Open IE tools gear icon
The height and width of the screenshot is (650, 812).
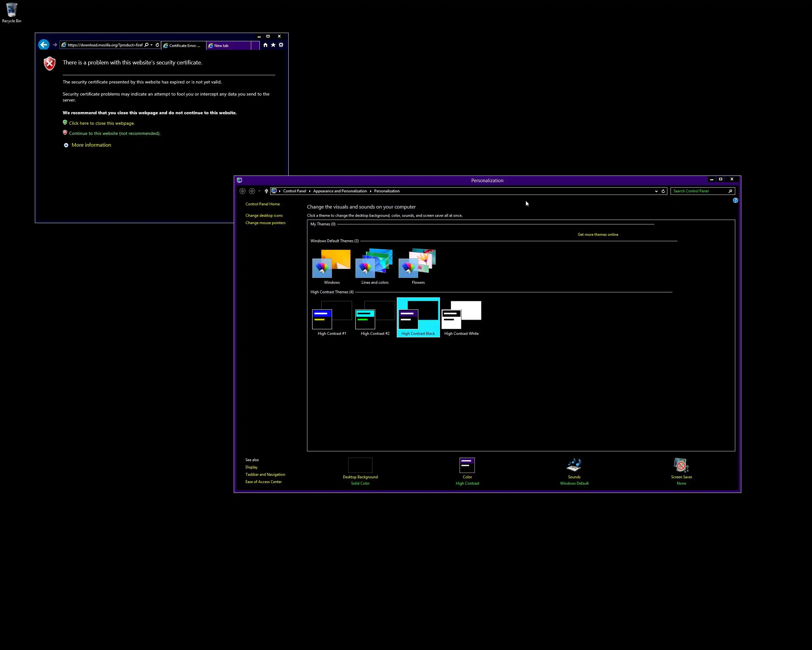281,45
